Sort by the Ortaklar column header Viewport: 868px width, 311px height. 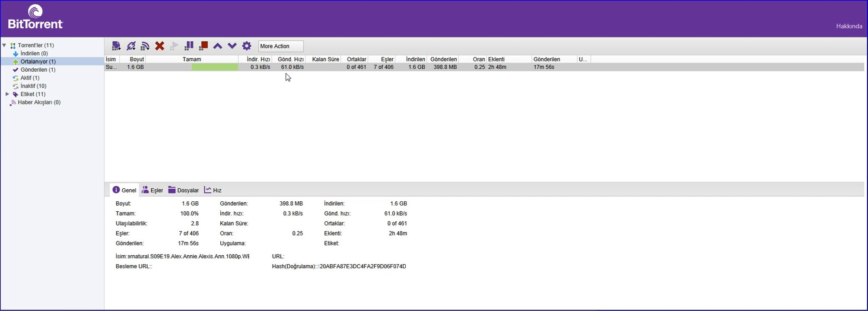pos(355,59)
